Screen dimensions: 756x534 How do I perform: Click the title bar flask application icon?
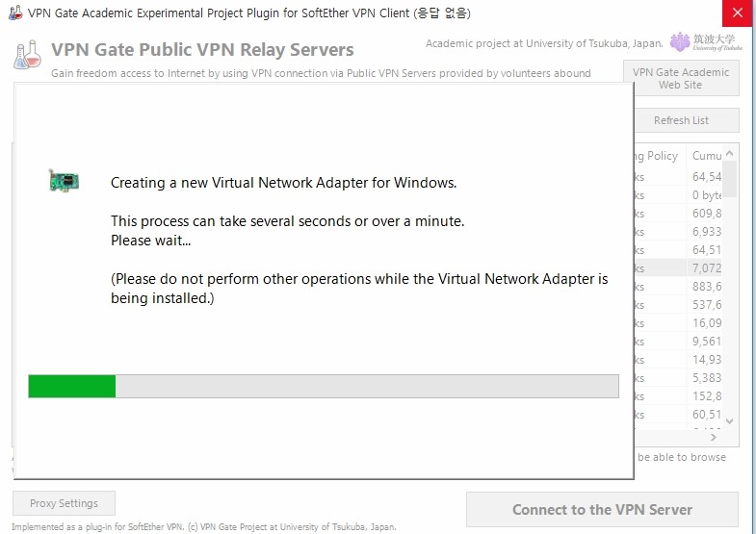[15, 13]
